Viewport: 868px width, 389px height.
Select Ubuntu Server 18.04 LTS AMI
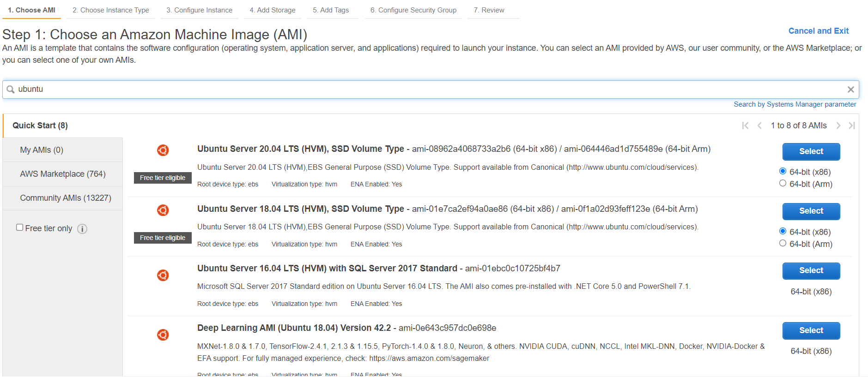[x=811, y=211]
